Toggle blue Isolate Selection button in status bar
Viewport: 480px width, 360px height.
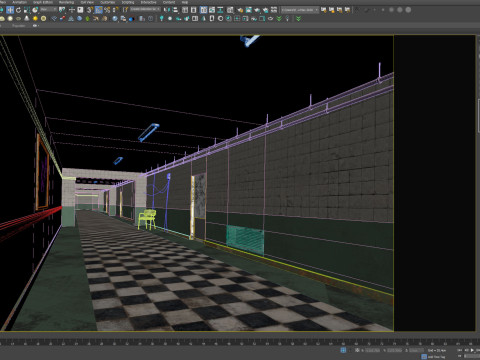click(x=343, y=350)
